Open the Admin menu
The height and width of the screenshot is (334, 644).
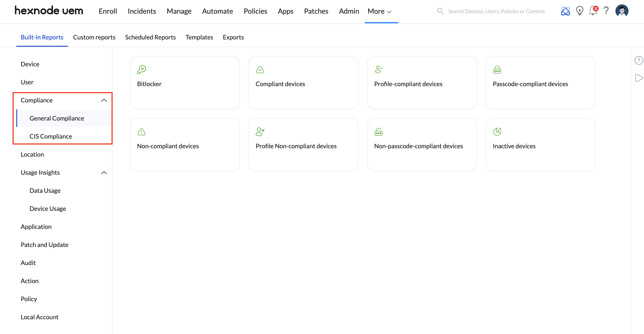[x=349, y=11]
